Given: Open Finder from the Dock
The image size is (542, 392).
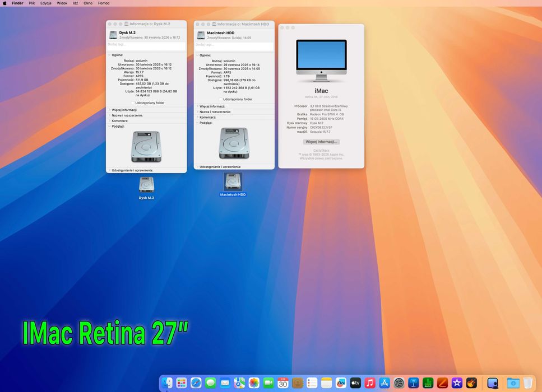Looking at the screenshot, I should tap(167, 382).
